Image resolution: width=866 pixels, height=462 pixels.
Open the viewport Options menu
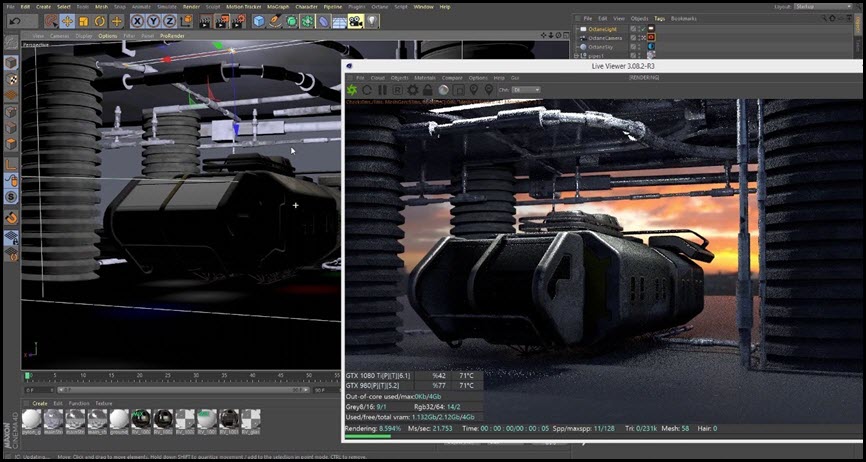pos(108,36)
